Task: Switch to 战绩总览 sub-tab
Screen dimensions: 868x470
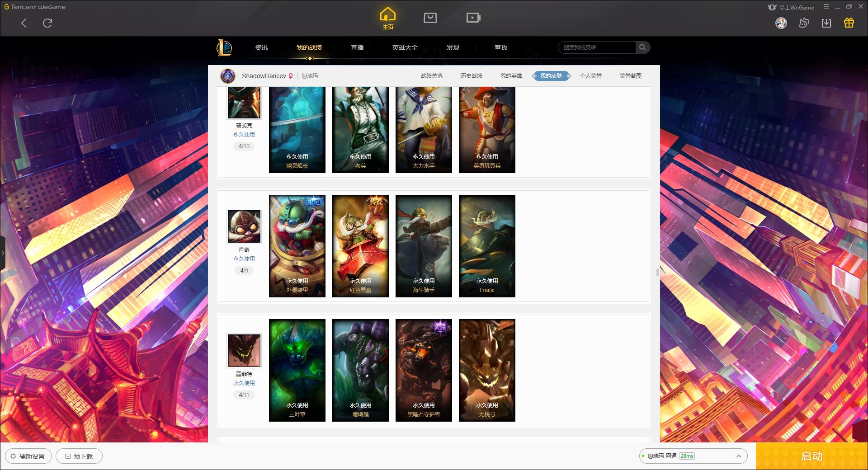Action: [x=432, y=76]
